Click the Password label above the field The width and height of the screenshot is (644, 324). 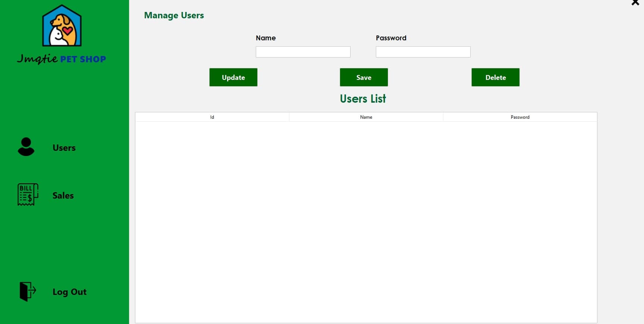pyautogui.click(x=391, y=38)
